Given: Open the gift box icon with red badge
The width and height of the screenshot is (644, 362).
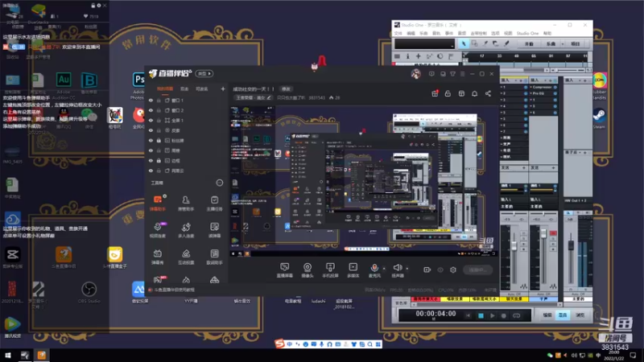Looking at the screenshot, I should (435, 93).
